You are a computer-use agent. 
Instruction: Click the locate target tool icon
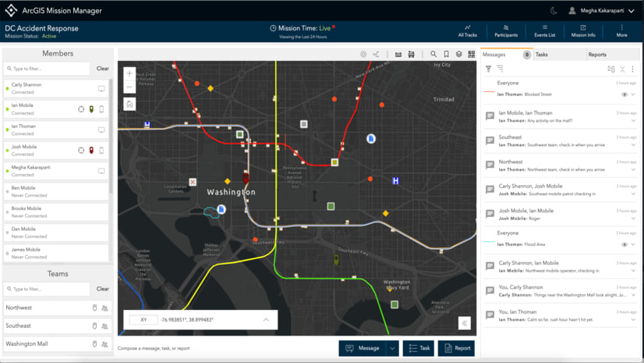(x=363, y=55)
